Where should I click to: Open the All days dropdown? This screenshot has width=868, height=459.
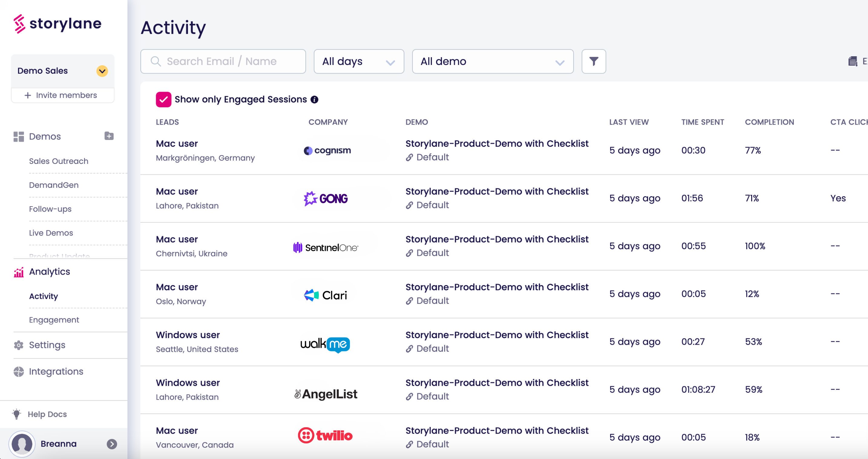coord(359,61)
